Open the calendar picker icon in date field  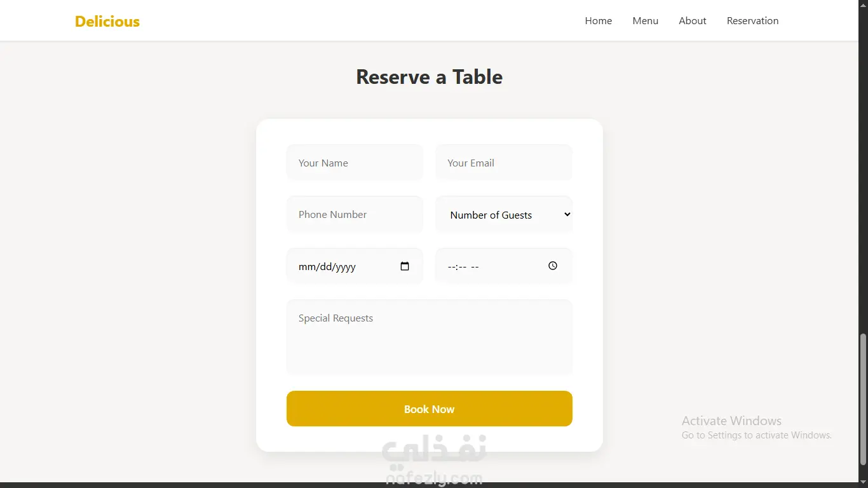point(405,266)
